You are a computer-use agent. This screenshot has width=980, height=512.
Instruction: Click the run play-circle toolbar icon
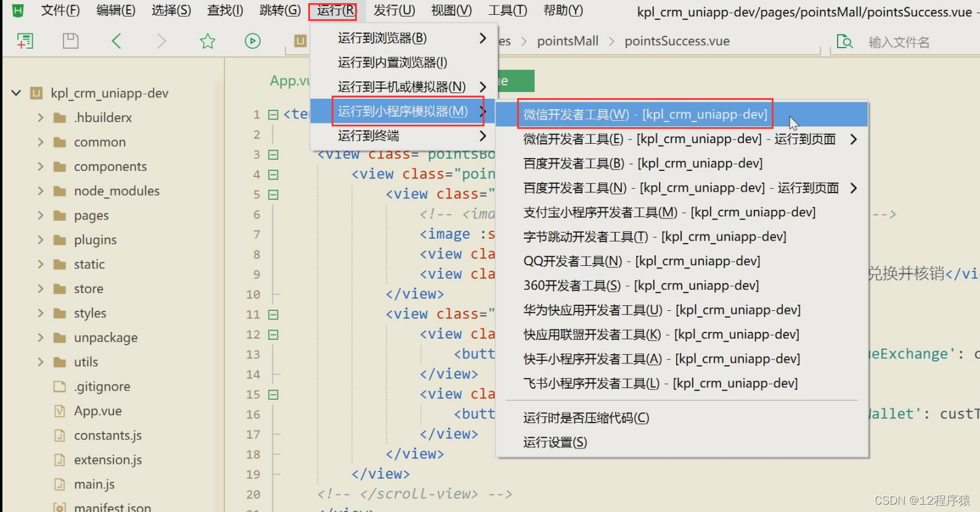[253, 41]
